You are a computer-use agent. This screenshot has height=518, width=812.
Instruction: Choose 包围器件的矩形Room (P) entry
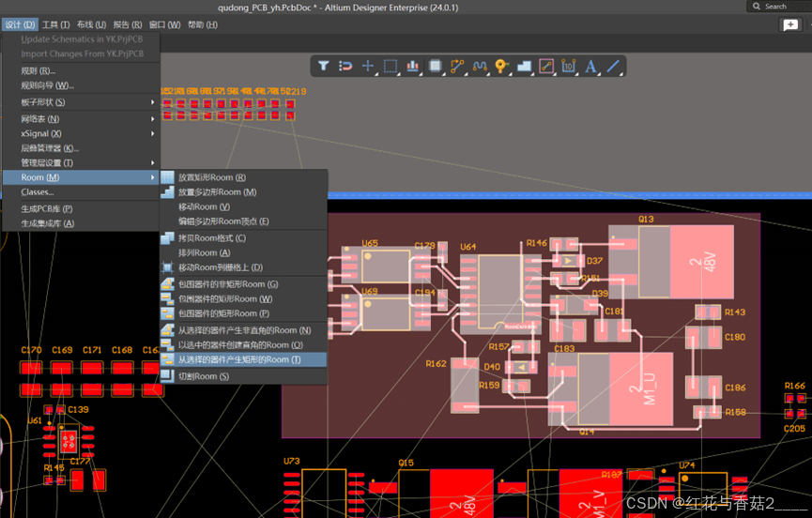[244, 313]
